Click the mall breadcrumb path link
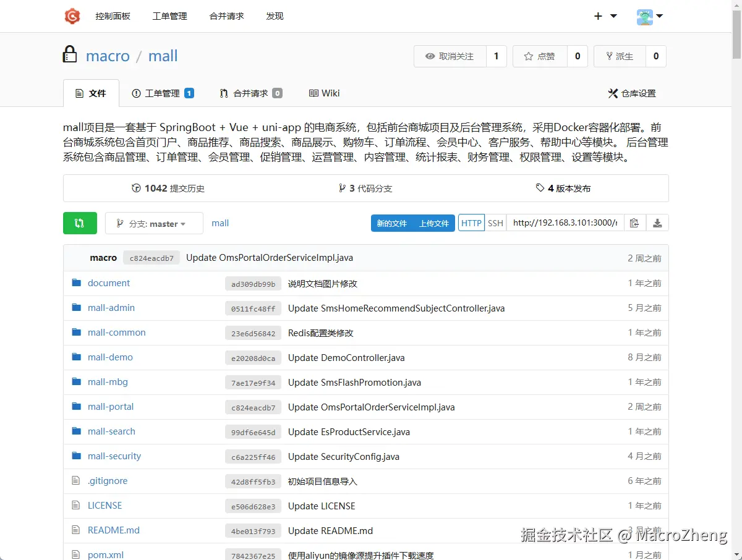This screenshot has width=742, height=560. point(220,223)
